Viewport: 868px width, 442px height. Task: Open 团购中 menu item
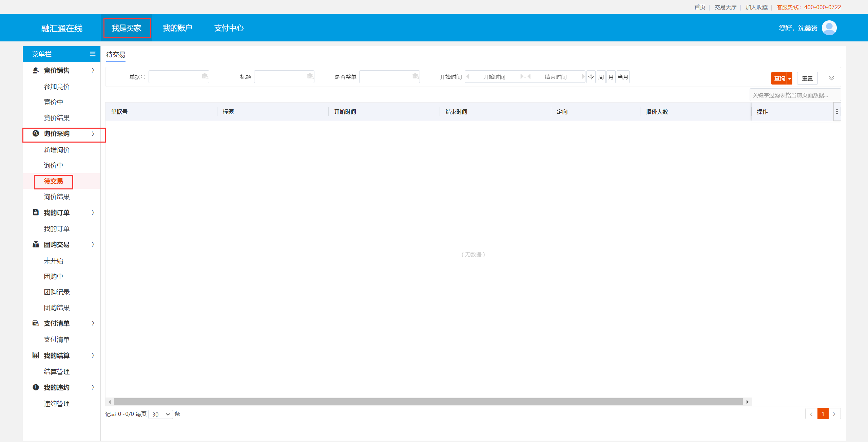(53, 276)
